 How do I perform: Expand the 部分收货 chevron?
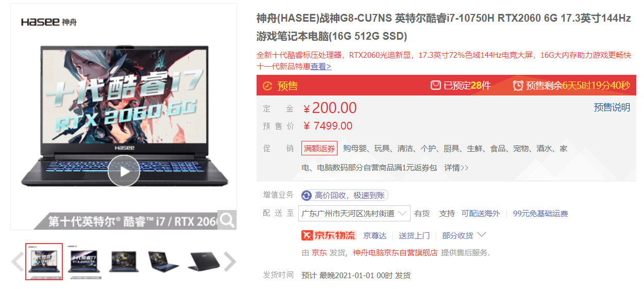pyautogui.click(x=482, y=235)
